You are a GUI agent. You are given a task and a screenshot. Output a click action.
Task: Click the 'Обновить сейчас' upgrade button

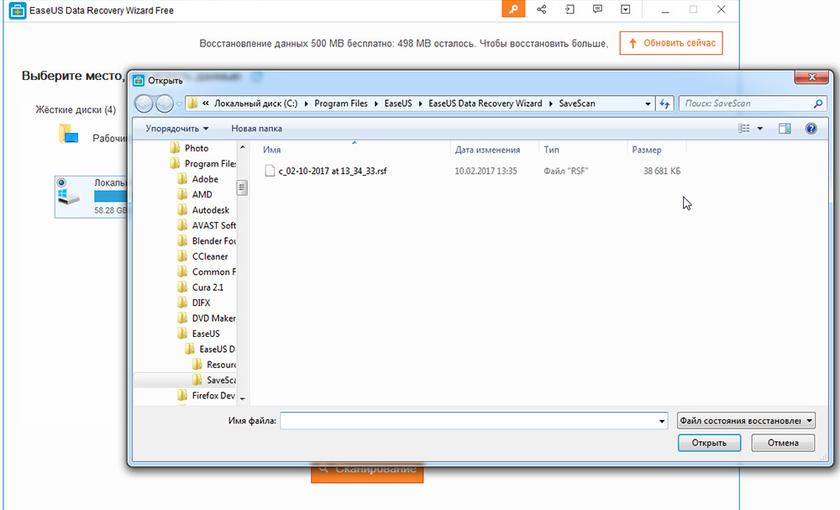click(x=671, y=43)
